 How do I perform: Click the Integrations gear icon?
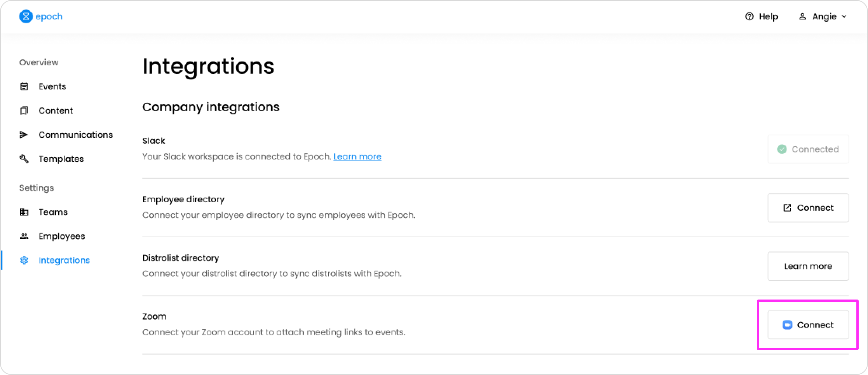[x=24, y=260]
